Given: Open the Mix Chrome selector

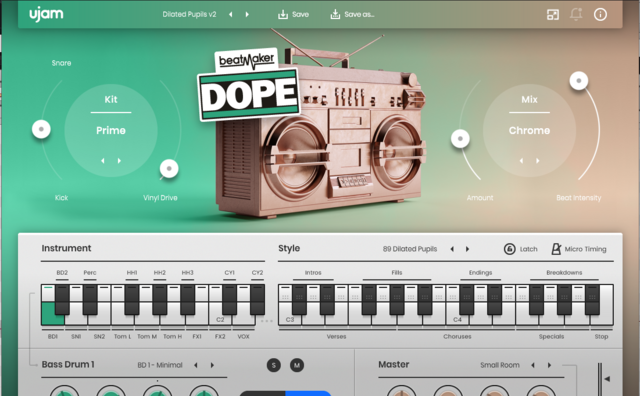Looking at the screenshot, I should [x=529, y=131].
